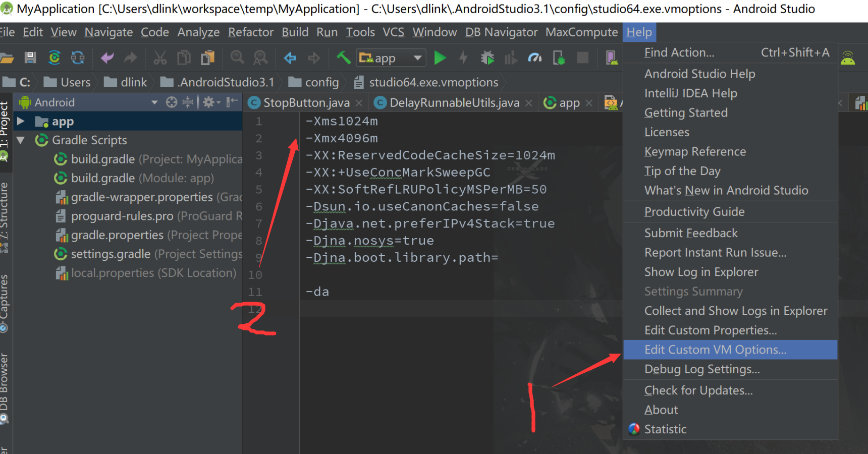The width and height of the screenshot is (868, 454).
Task: Choose Check for Updates menu entry
Action: point(730,390)
